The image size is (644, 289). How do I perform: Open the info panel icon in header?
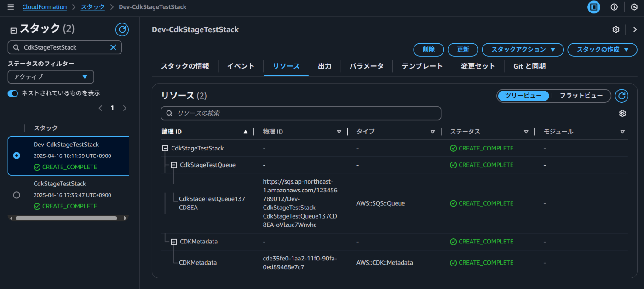coord(614,7)
